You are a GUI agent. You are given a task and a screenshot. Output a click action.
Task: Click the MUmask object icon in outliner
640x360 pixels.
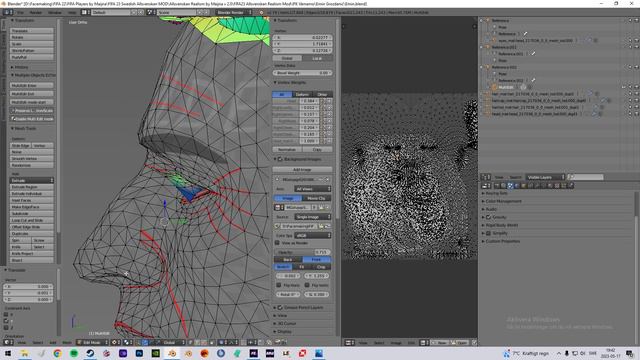494,87
